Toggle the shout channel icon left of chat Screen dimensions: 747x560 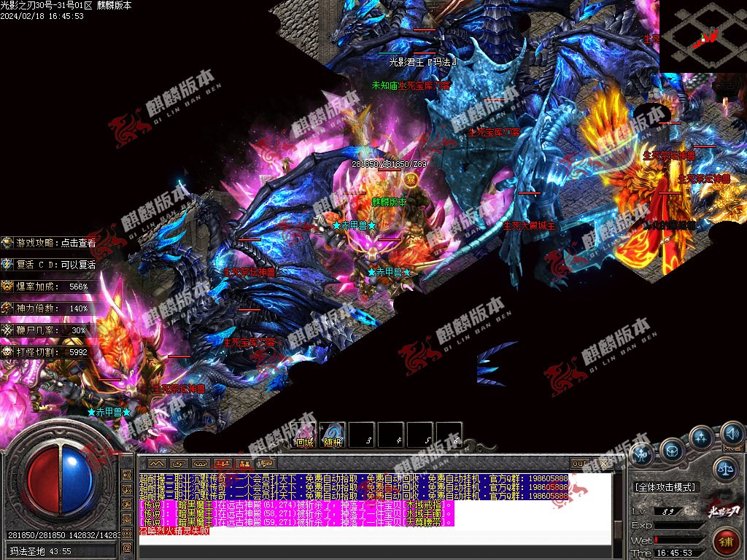(127, 489)
